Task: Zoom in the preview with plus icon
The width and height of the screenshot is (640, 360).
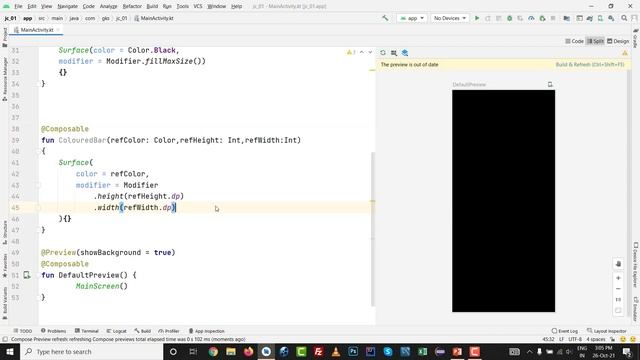Action: 618,278
